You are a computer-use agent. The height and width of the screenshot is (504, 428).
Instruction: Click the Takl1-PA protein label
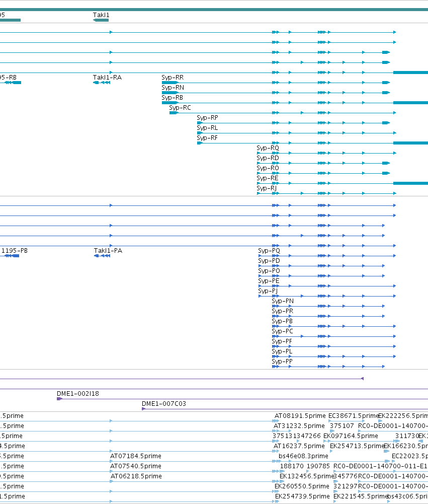108,251
